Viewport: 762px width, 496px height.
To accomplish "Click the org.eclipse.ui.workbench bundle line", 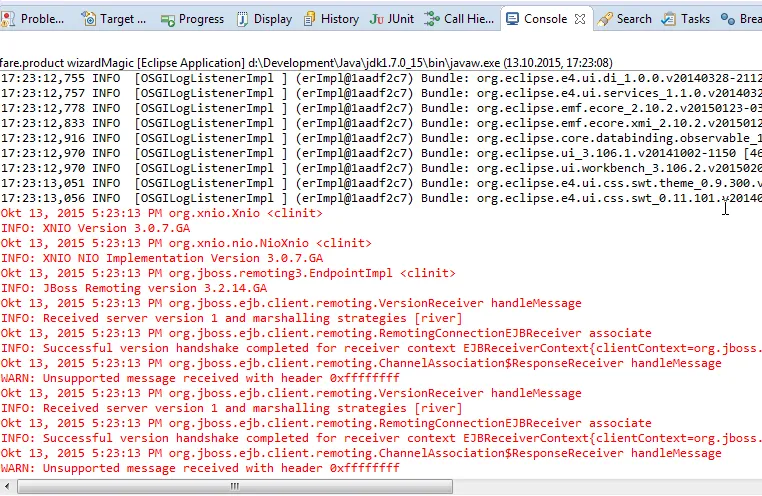I will pos(381,169).
